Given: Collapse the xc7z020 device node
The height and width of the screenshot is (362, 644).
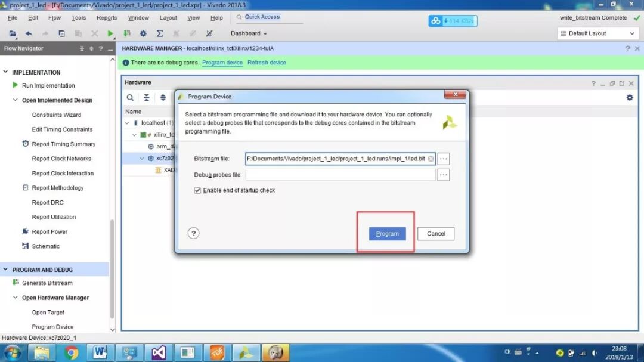Looking at the screenshot, I should coord(142,158).
